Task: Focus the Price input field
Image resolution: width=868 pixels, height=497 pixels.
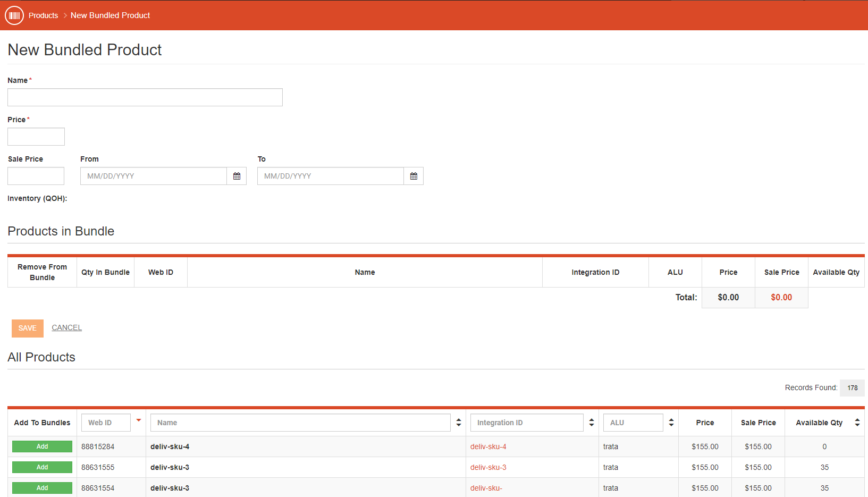Action: [x=36, y=137]
